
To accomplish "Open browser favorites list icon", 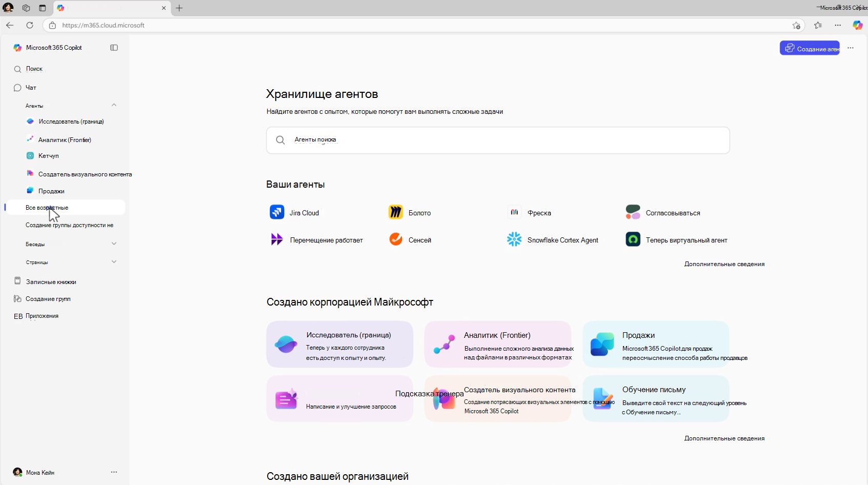I will pyautogui.click(x=818, y=25).
